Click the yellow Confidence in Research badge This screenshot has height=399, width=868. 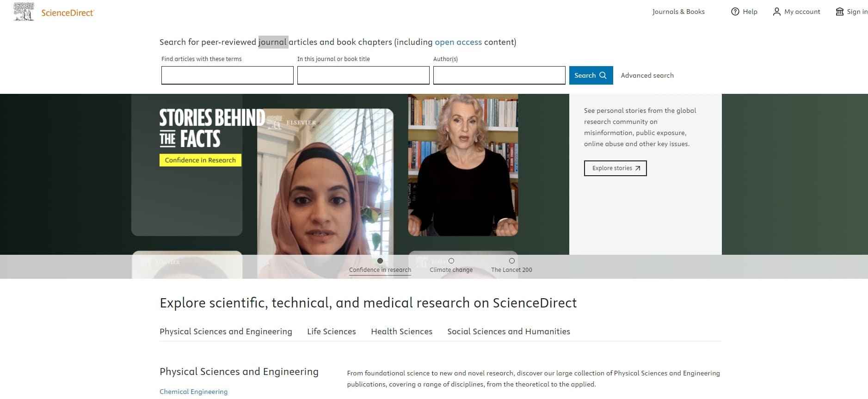200,160
